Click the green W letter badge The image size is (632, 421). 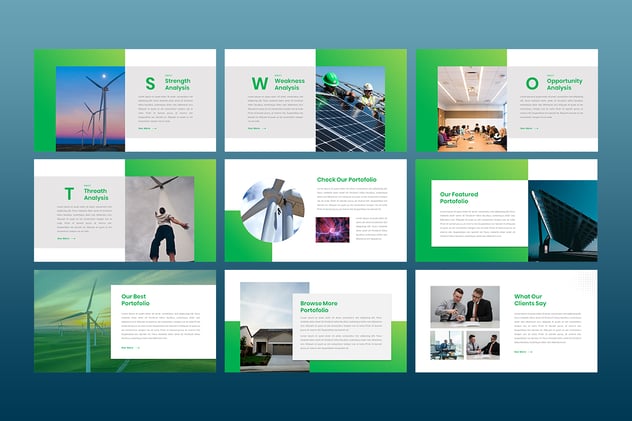259,83
